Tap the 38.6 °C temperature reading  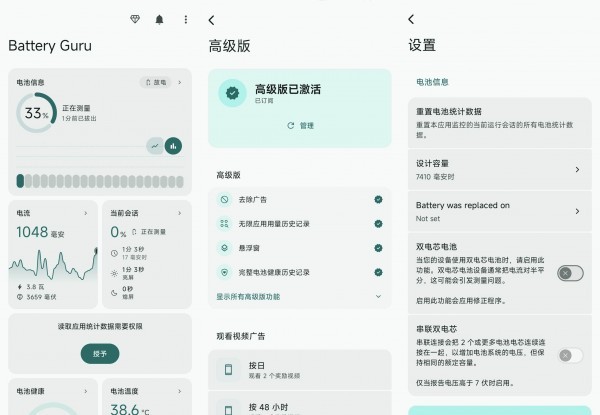click(130, 409)
